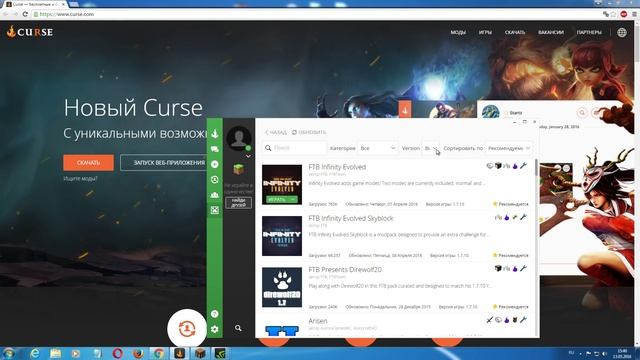Open the friends person-circle icon in green sidebar
The image size is (640, 360).
click(215, 180)
